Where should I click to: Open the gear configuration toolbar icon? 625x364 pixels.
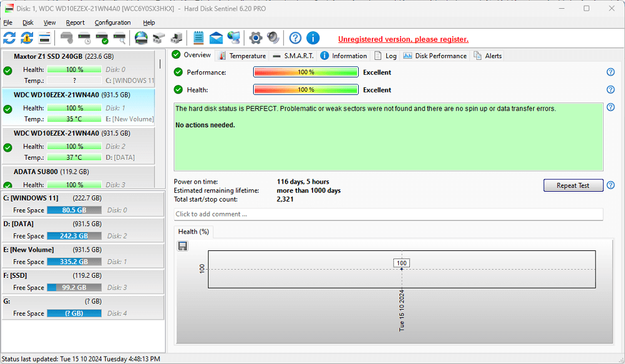pyautogui.click(x=256, y=38)
